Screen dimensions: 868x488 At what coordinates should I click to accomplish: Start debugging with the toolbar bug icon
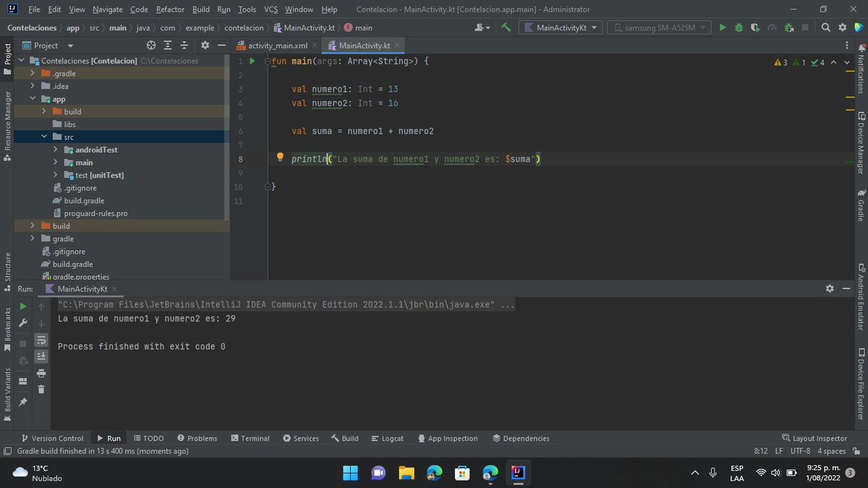pos(739,27)
